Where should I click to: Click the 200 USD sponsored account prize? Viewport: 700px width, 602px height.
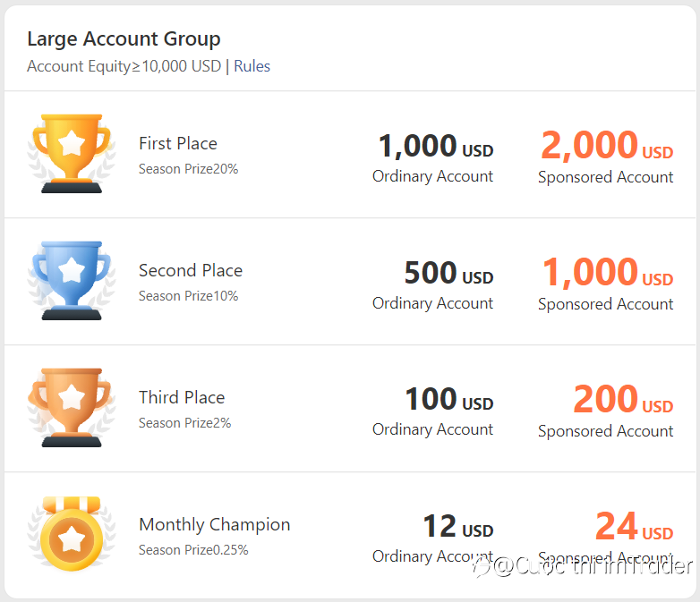click(623, 399)
